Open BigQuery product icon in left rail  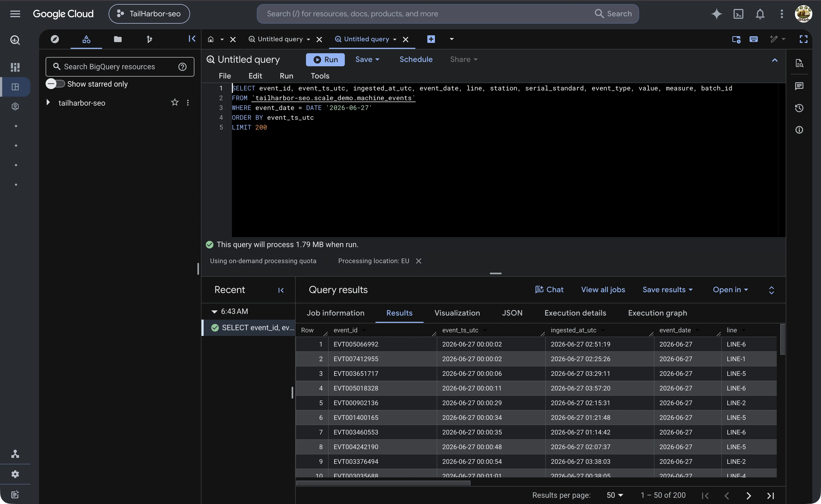coord(15,40)
